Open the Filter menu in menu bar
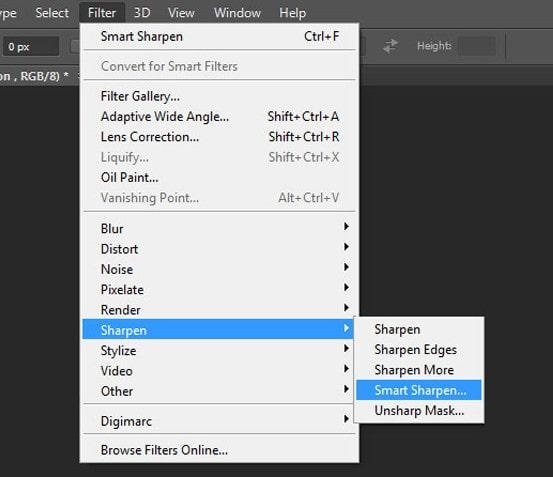Screen dimensions: 553x477 102,13
